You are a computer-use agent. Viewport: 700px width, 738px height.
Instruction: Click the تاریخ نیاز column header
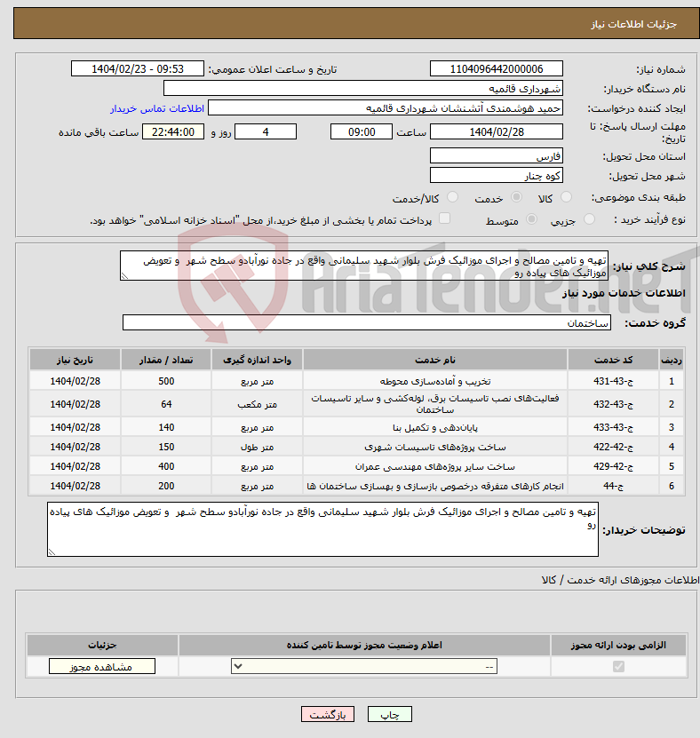click(75, 360)
